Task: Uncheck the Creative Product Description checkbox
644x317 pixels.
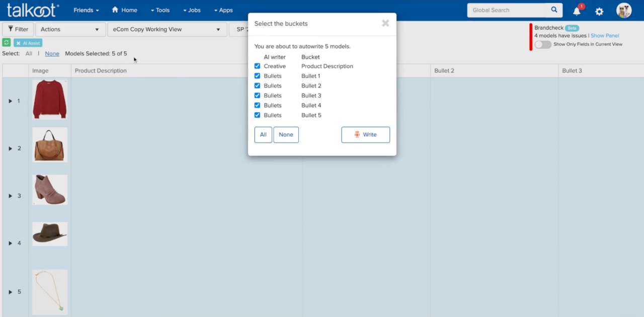Action: coord(257,66)
